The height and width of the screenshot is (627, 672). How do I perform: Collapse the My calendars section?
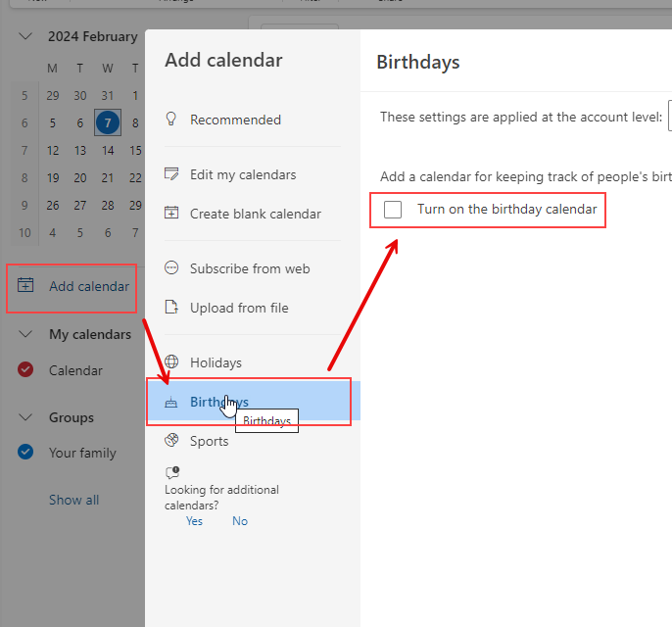(25, 334)
